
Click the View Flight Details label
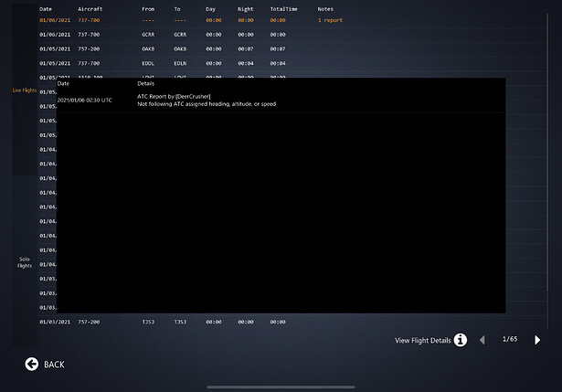pyautogui.click(x=422, y=341)
